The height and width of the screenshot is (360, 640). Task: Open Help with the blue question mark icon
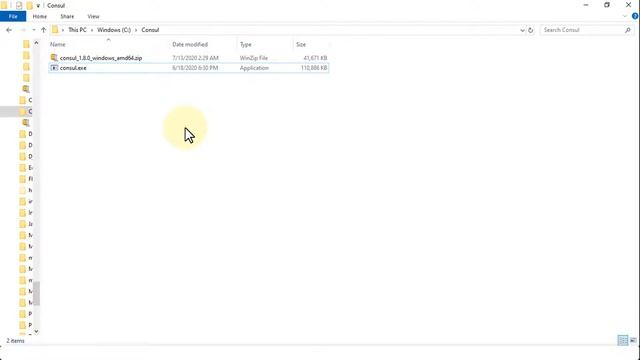point(635,16)
